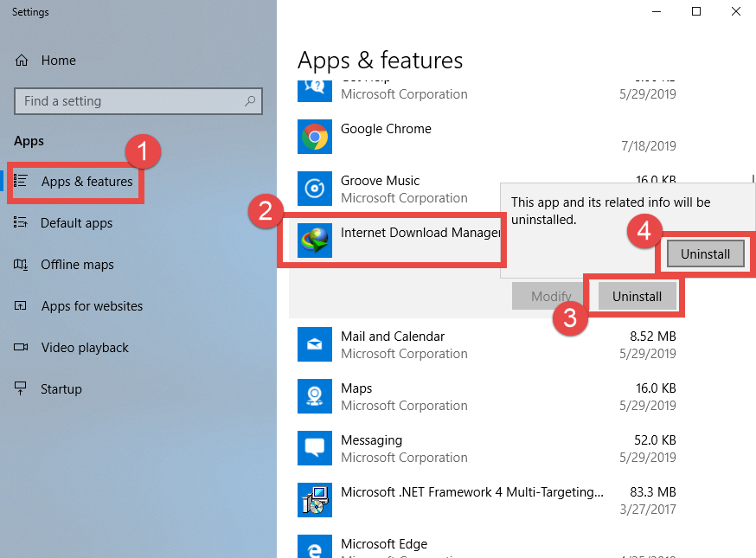Click the search magnifier icon
The image size is (756, 558).
(250, 101)
